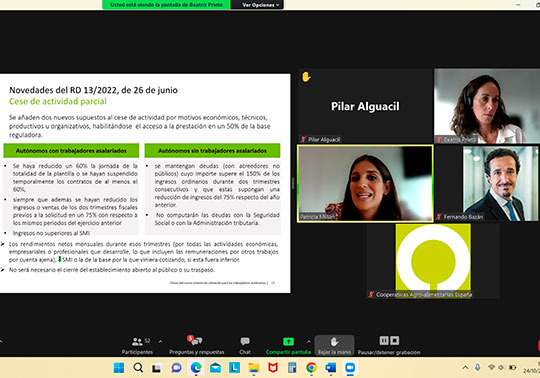Open the blue L app in taskbar
The width and height of the screenshot is (540, 378).
(235, 368)
